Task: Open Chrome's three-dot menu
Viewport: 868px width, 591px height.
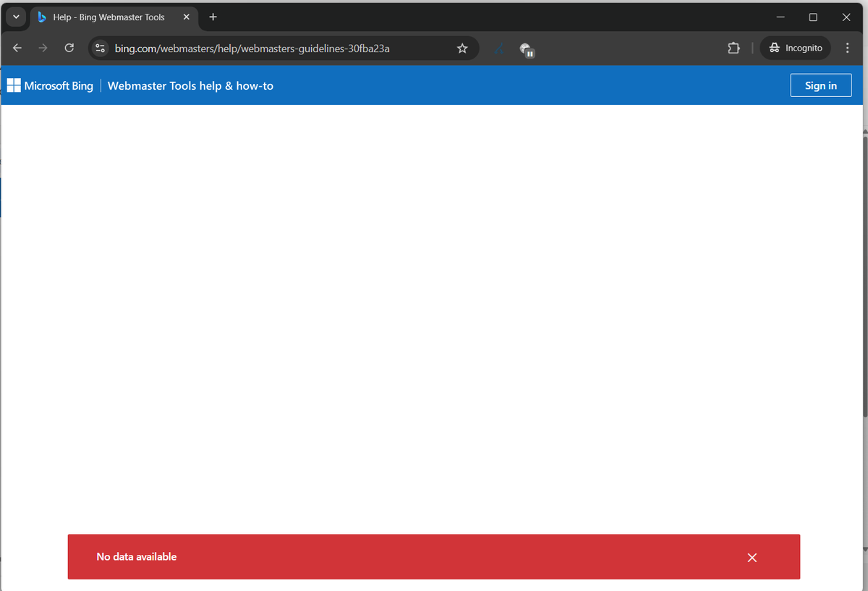Action: tap(847, 48)
